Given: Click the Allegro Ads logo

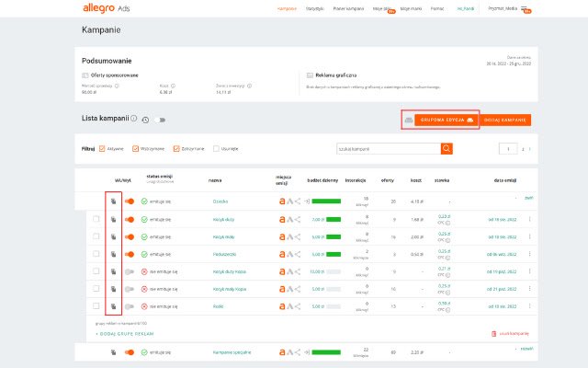Looking at the screenshot, I should (107, 8).
